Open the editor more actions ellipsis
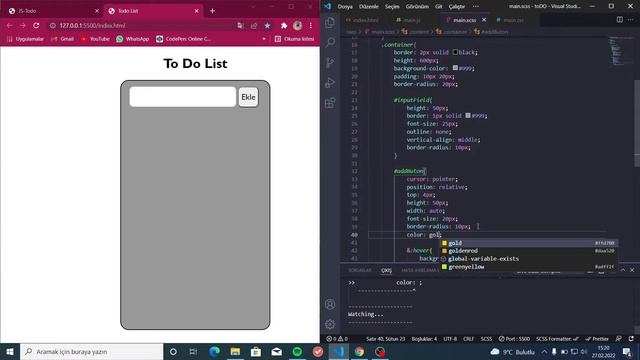Screen dimensions: 640x360 pos(631,20)
